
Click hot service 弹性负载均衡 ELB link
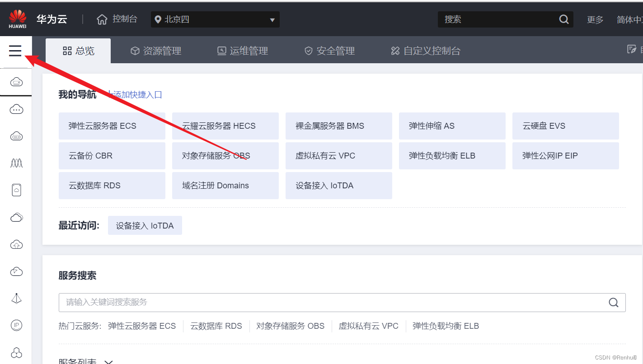pos(446,326)
